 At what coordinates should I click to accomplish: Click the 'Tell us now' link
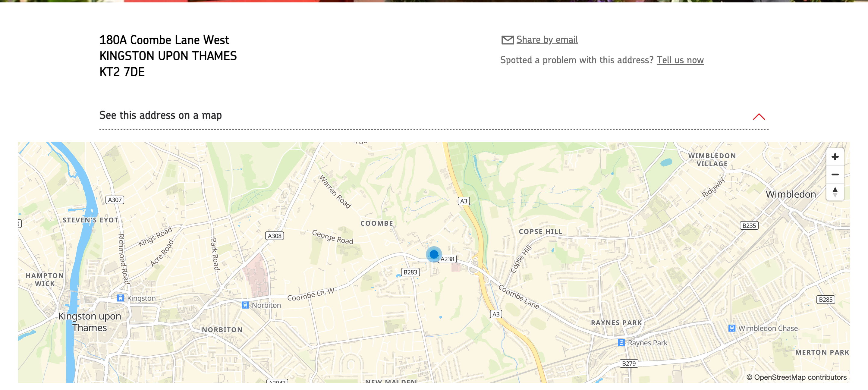[x=680, y=60]
